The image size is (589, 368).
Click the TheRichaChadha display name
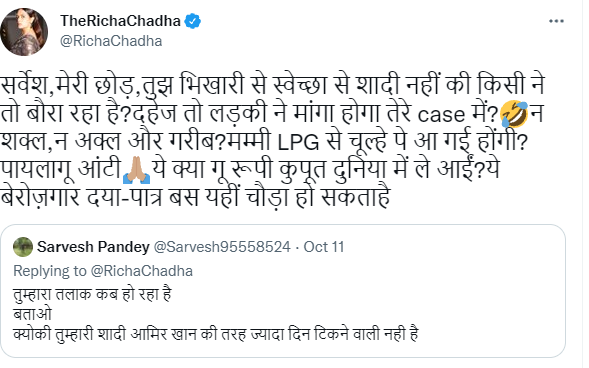(120, 21)
